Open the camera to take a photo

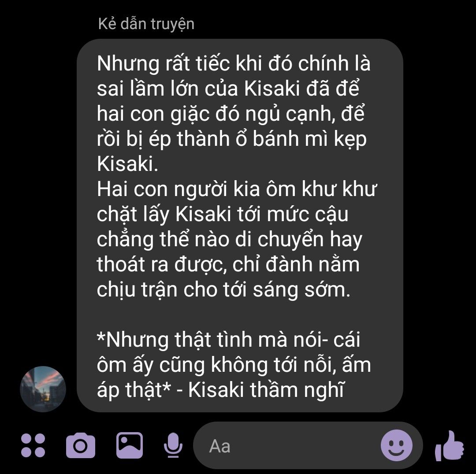coord(81,445)
